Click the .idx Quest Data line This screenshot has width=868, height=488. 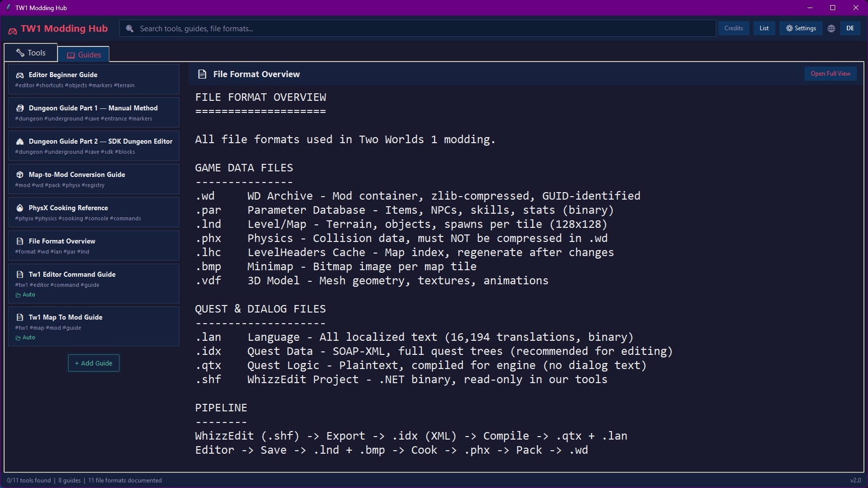[434, 351]
